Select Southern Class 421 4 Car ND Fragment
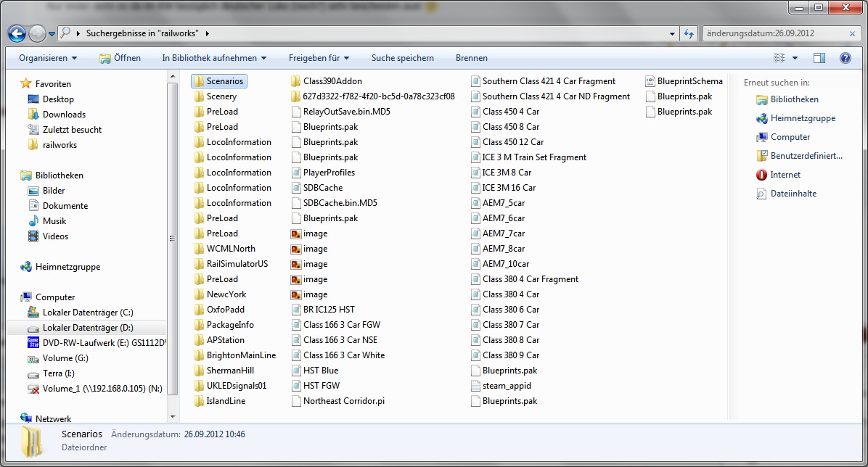868x467 pixels. pyautogui.click(x=550, y=96)
